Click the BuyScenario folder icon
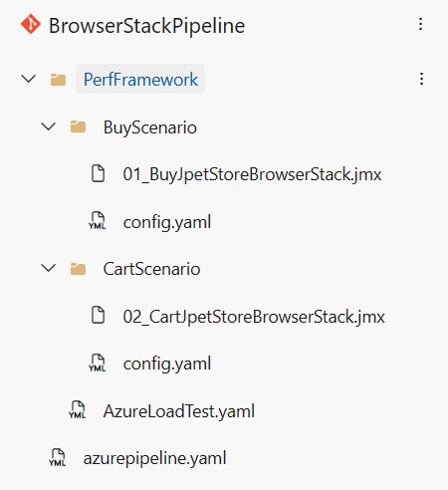 tap(78, 126)
